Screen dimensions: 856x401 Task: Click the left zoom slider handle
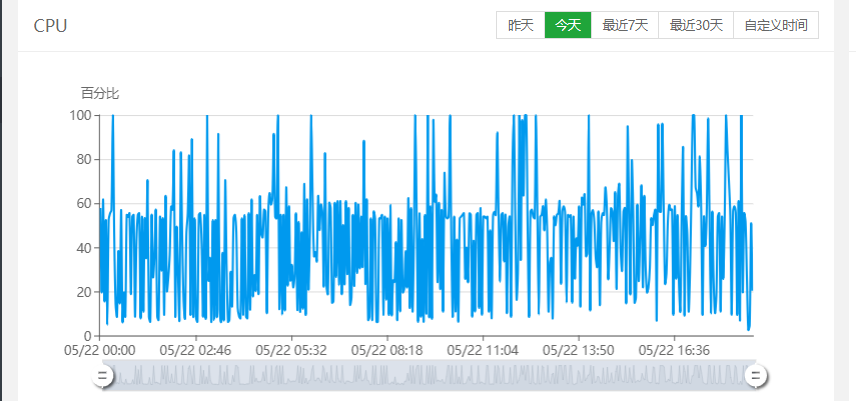[102, 375]
